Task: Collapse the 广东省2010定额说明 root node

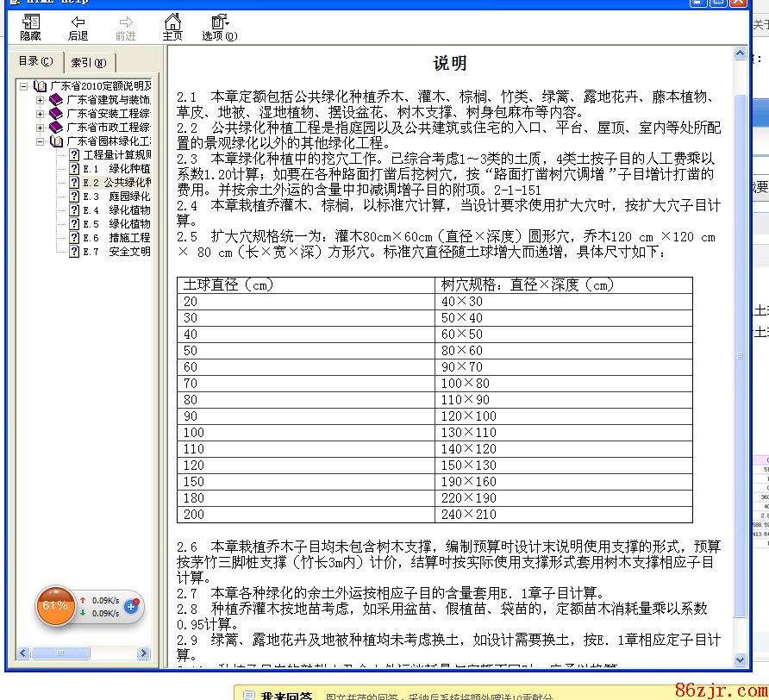Action: 25,86
